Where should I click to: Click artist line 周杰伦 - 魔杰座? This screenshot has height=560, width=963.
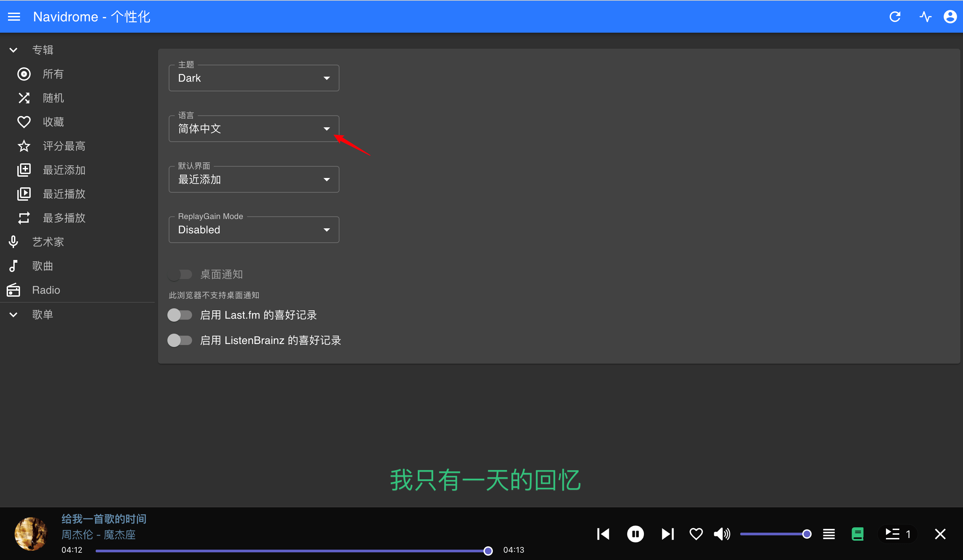click(99, 535)
